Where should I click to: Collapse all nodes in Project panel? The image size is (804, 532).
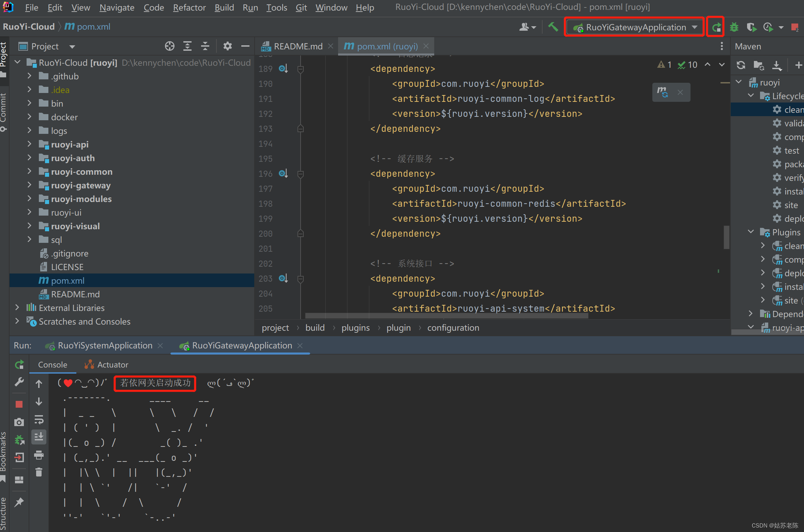[x=205, y=46]
